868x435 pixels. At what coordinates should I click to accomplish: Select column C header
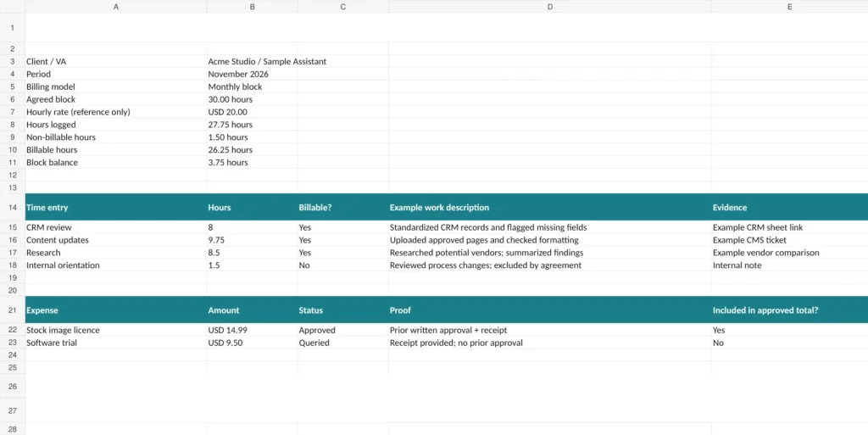(343, 7)
